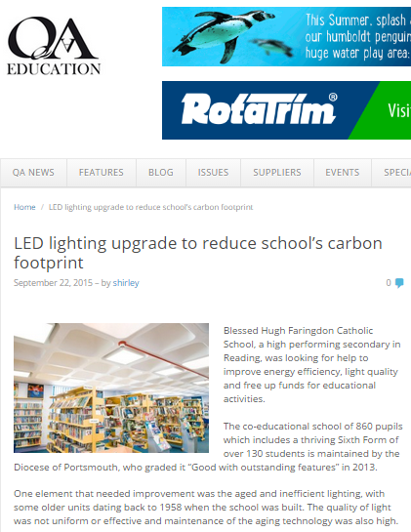Open the ISSUES menu item

click(213, 173)
